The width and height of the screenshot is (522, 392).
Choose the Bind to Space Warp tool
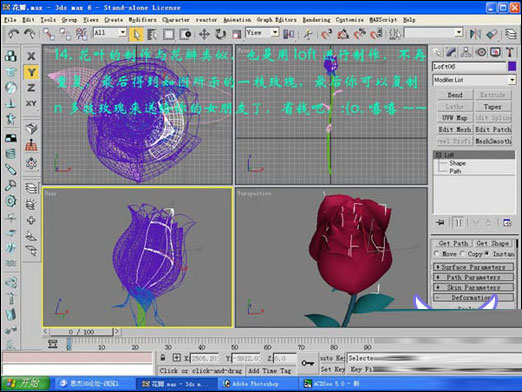click(x=81, y=34)
